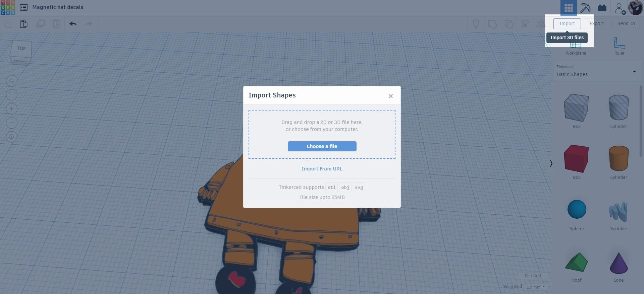Click the Send To button
Viewport: 644px width, 294px height.
click(x=626, y=23)
